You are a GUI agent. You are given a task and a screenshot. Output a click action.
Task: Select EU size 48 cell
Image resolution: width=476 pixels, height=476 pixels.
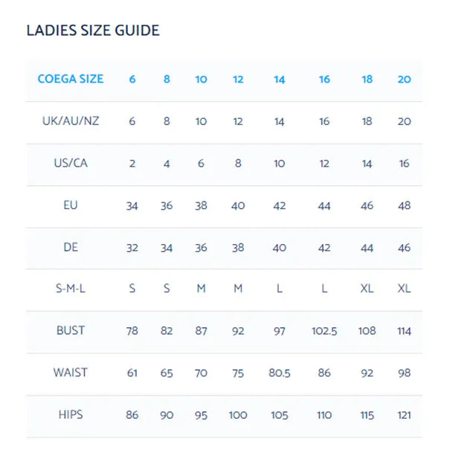[x=404, y=205]
